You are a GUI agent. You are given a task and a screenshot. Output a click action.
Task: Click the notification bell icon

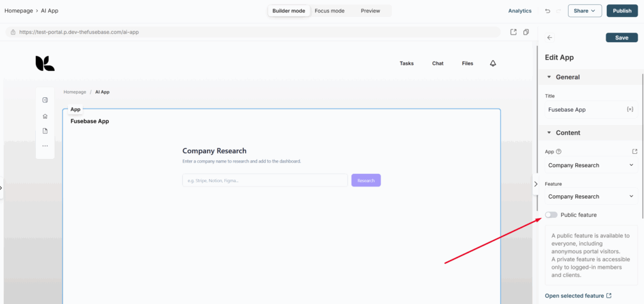(493, 63)
